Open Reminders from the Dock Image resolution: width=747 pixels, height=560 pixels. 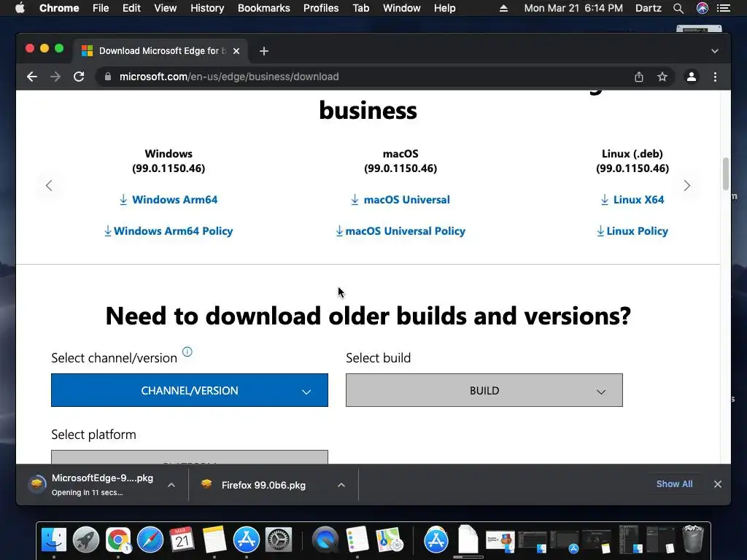point(357,540)
